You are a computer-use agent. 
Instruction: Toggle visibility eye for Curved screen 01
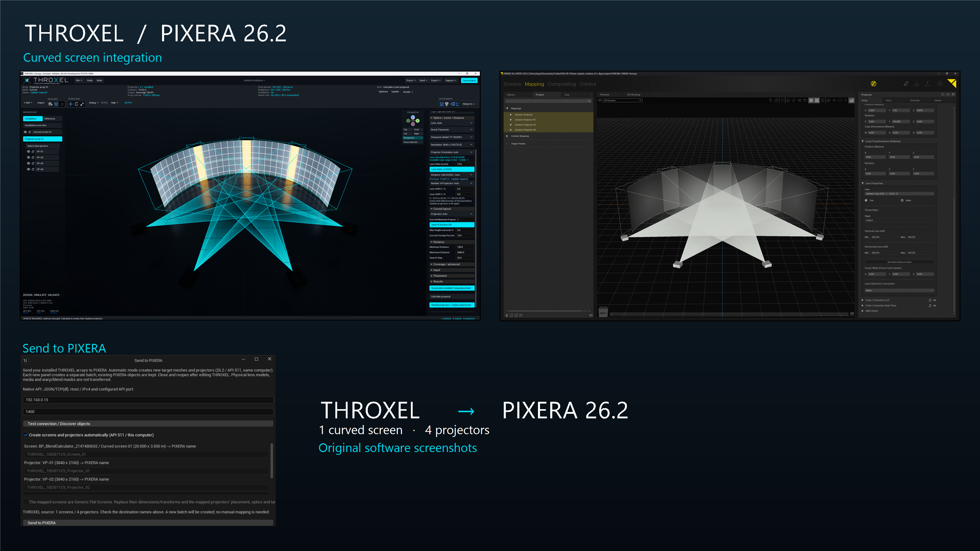25,132
